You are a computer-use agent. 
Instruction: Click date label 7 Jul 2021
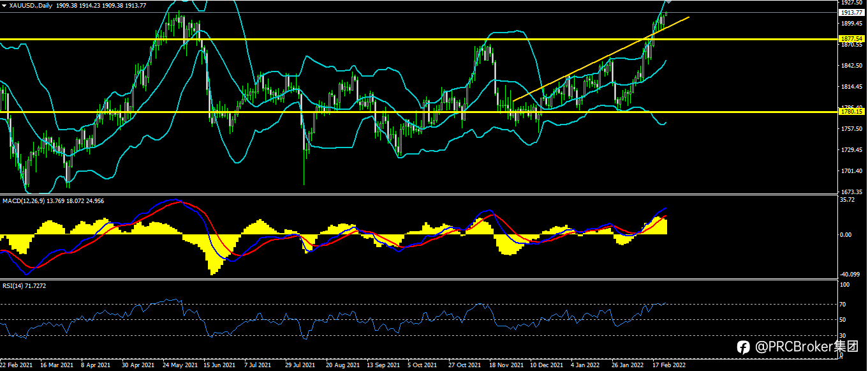tap(259, 365)
